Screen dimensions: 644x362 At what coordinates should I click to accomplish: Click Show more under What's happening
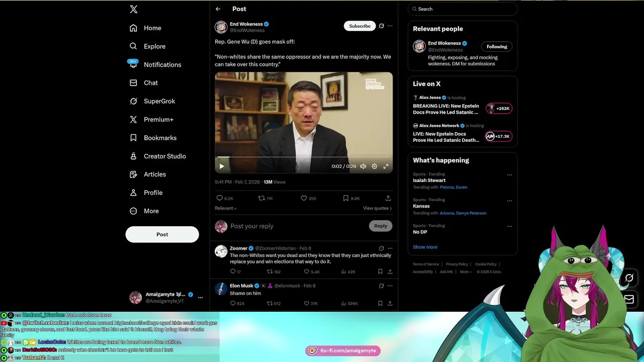coord(425,247)
